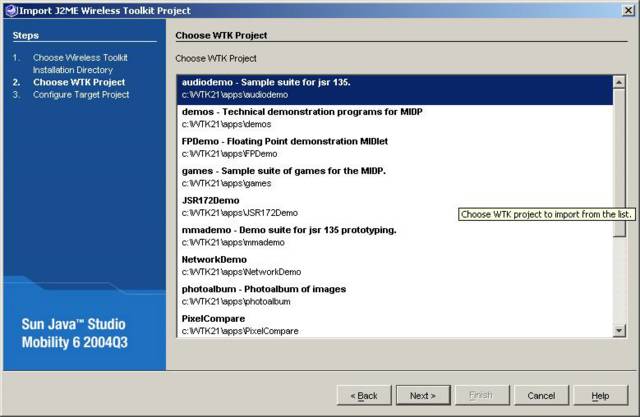
Task: Click the project list scrollbar thumb
Action: [x=619, y=160]
